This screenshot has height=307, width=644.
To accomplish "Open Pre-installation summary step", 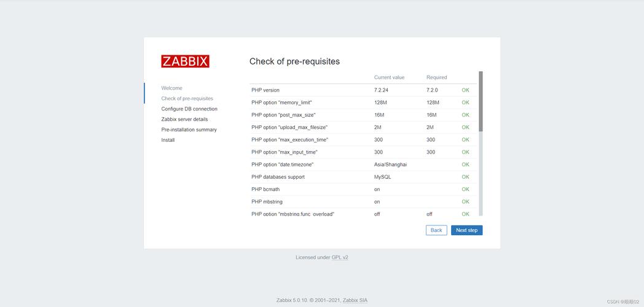I will coord(189,130).
